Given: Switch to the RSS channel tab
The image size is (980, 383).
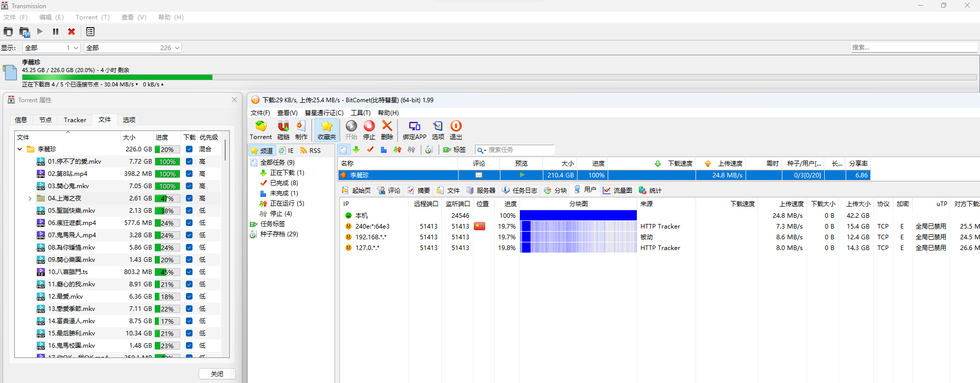Looking at the screenshot, I should point(310,150).
